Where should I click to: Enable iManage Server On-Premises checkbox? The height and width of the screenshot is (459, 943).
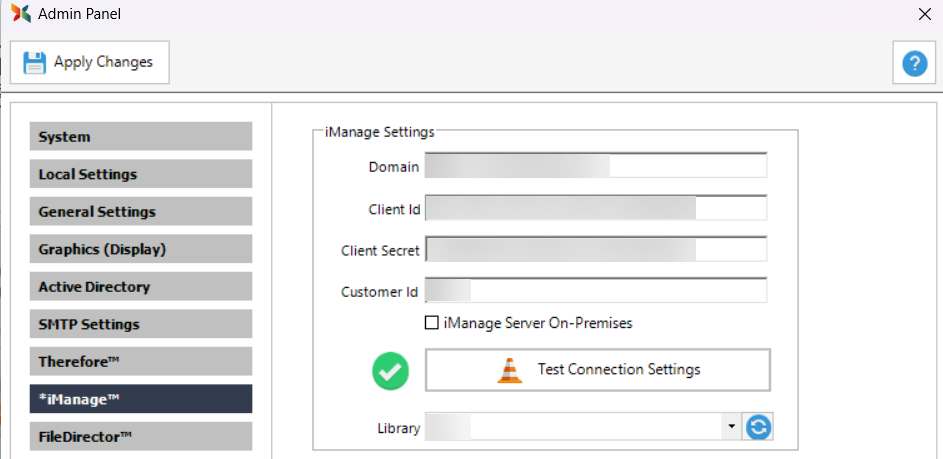432,323
